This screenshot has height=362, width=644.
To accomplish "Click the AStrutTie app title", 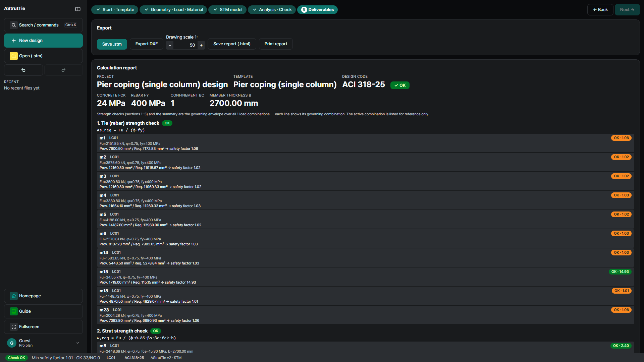I will [x=14, y=9].
